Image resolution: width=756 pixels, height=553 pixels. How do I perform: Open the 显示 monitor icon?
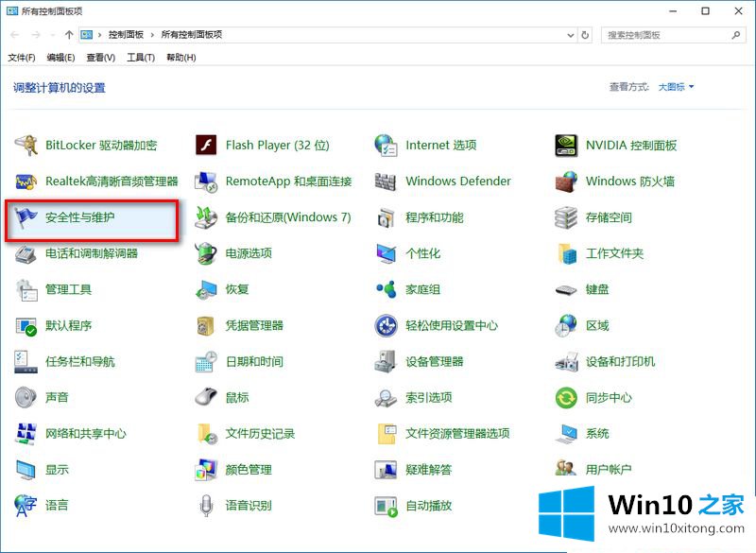click(x=26, y=470)
